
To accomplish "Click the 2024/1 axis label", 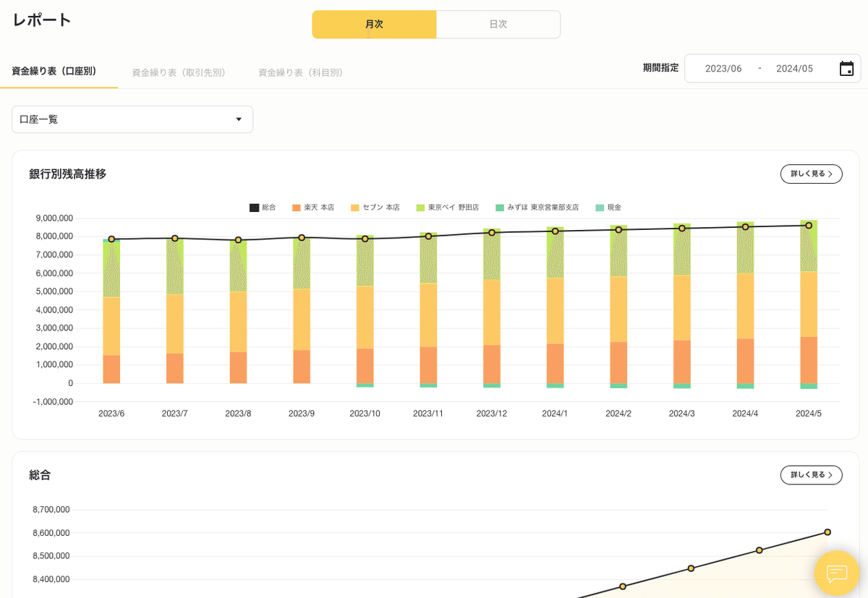I will pos(555,414).
